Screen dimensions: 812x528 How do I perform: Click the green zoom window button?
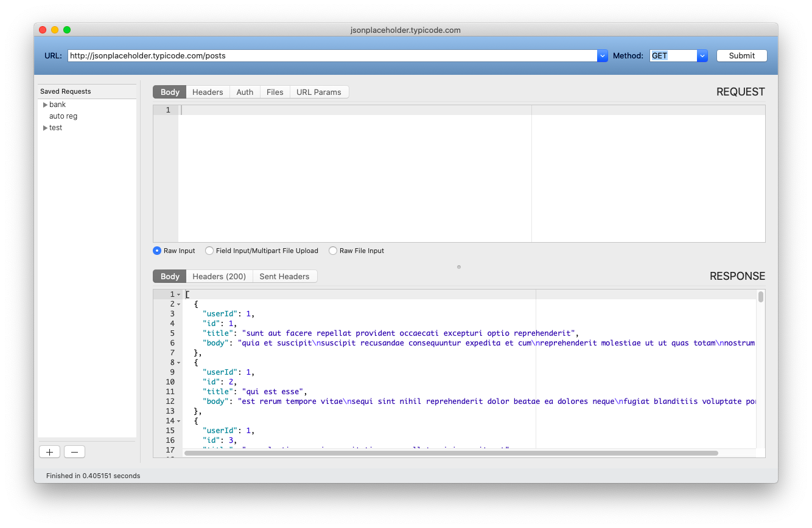tap(67, 30)
